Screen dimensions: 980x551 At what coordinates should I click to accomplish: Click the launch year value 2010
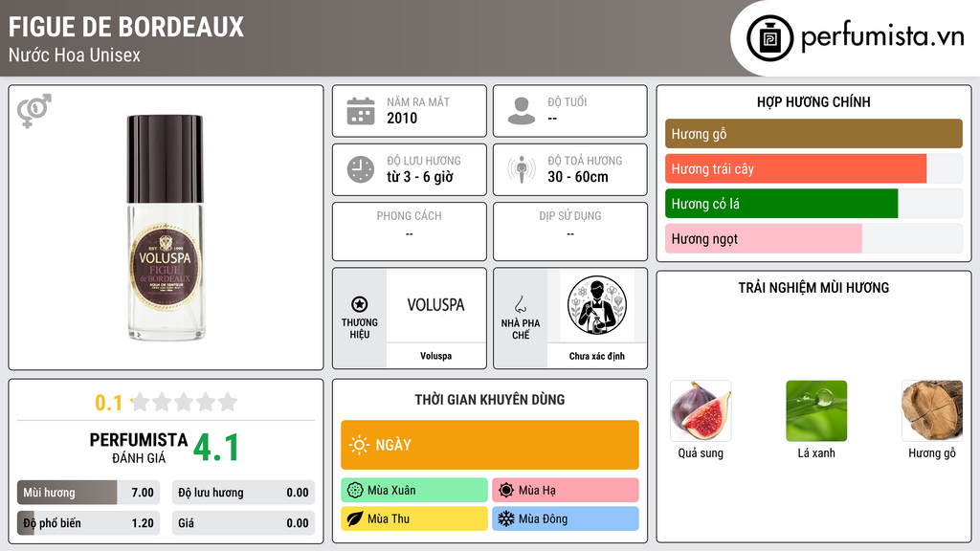coord(402,118)
